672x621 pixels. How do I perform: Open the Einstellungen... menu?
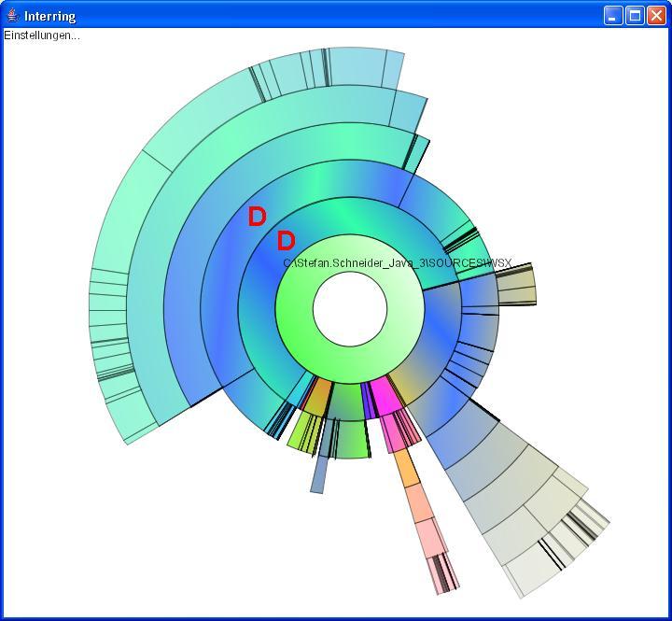(42, 35)
